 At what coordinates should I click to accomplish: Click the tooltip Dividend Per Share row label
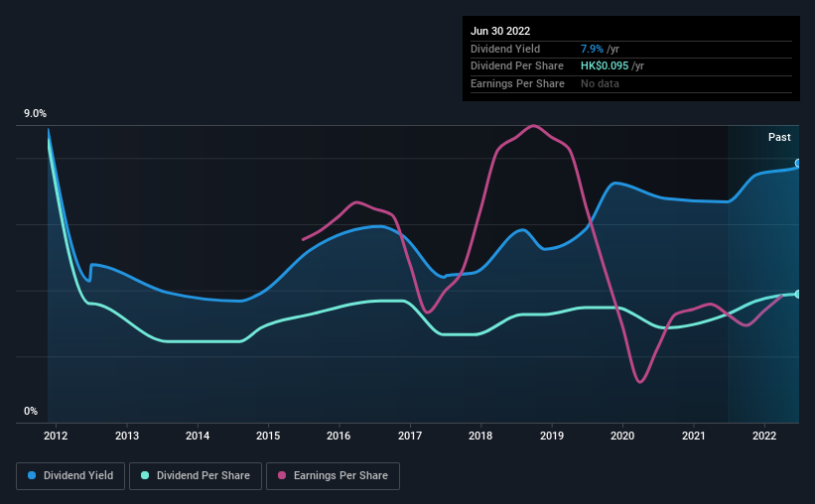coord(517,66)
